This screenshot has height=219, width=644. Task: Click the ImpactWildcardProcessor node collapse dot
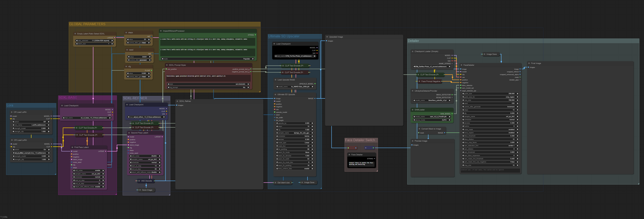coord(161,31)
